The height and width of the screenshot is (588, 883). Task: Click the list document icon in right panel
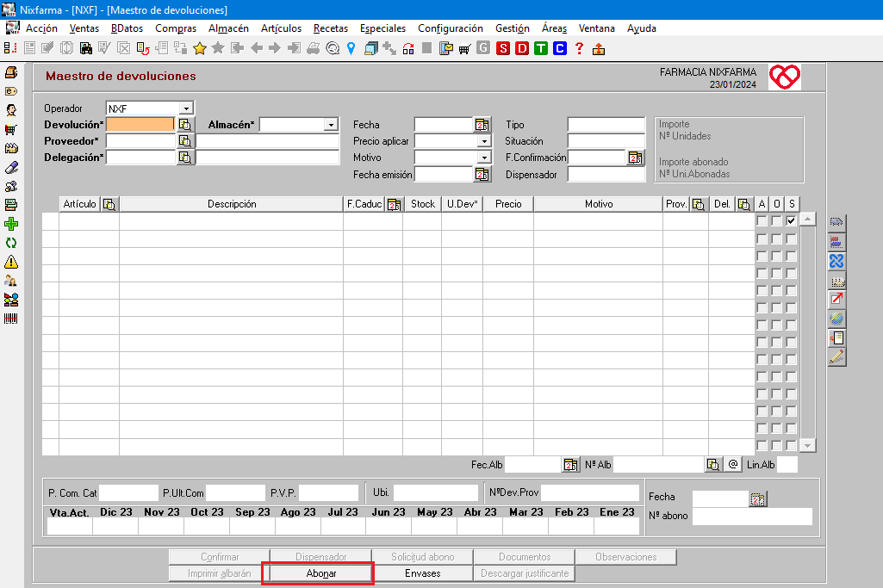(x=836, y=337)
